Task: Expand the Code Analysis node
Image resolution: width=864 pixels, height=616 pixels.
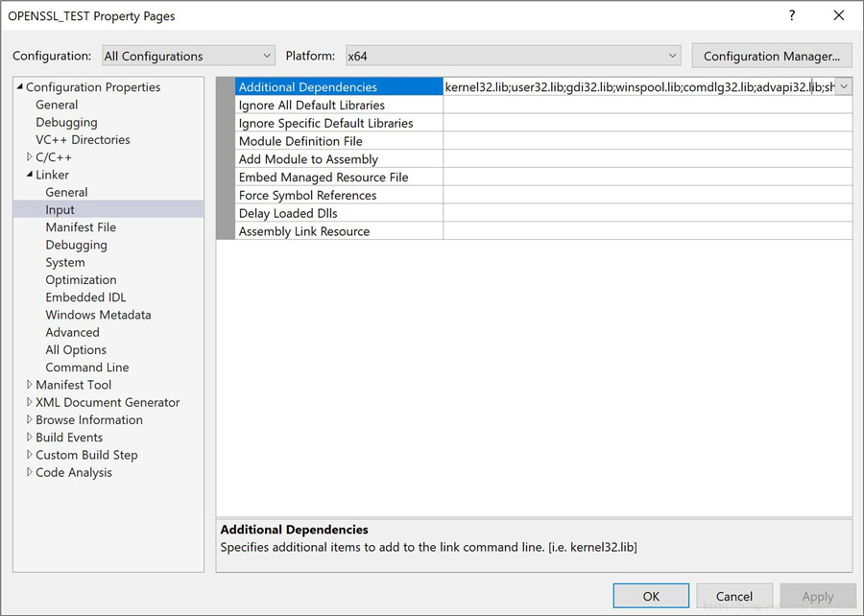Action: (30, 472)
